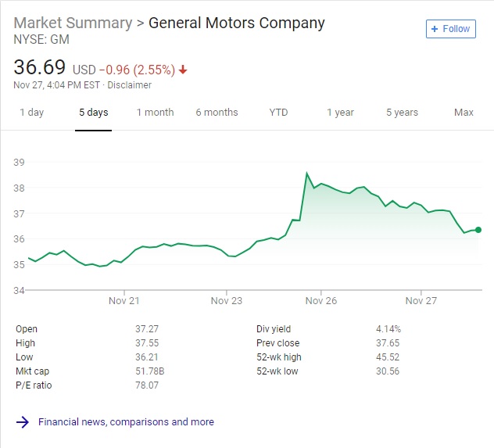Show the 6 months chart
This screenshot has height=448, width=494.
(x=217, y=113)
